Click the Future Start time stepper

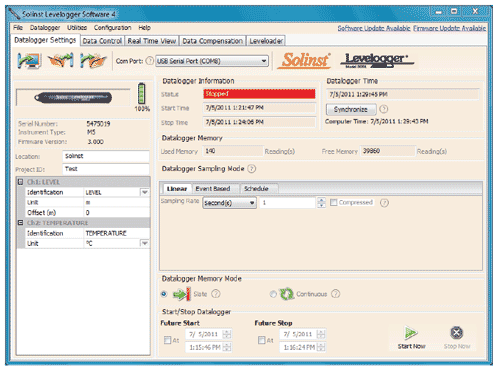point(227,347)
